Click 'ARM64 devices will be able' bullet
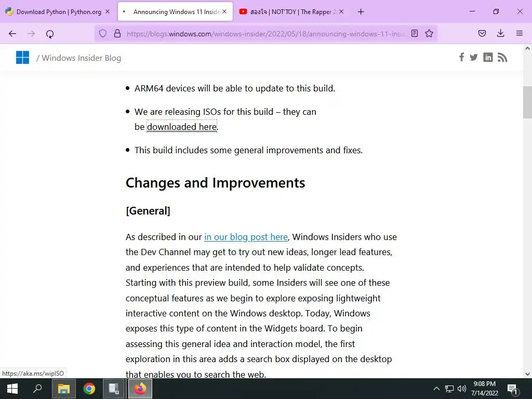Screen dimensions: 532x399 tap(235, 88)
